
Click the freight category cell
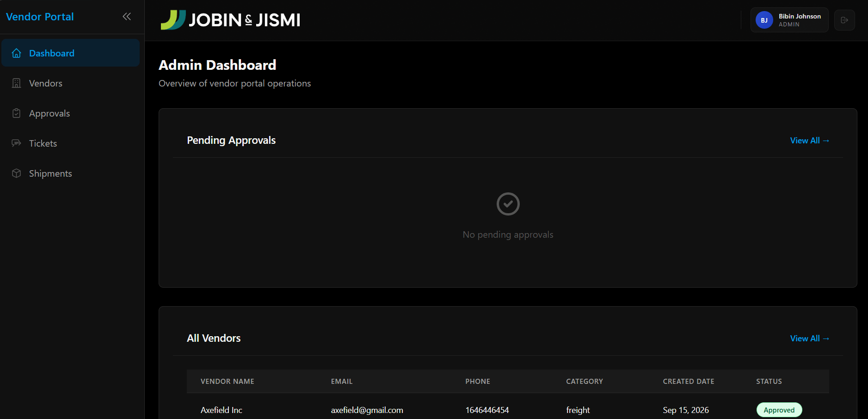(578, 410)
